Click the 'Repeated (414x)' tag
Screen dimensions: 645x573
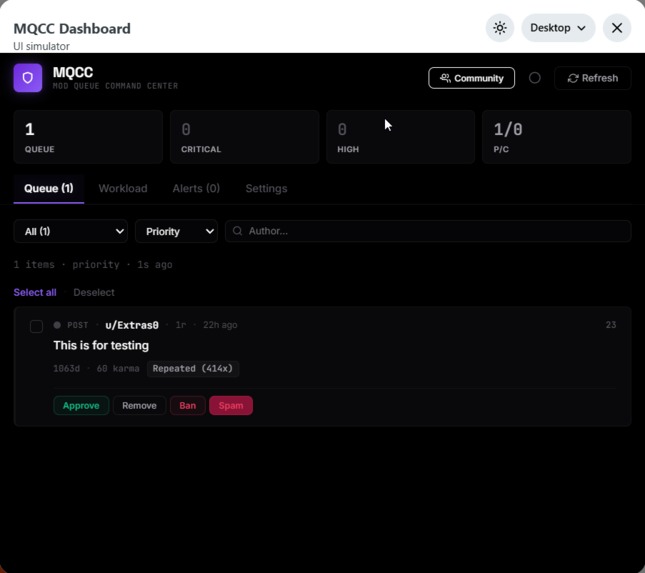click(x=193, y=369)
